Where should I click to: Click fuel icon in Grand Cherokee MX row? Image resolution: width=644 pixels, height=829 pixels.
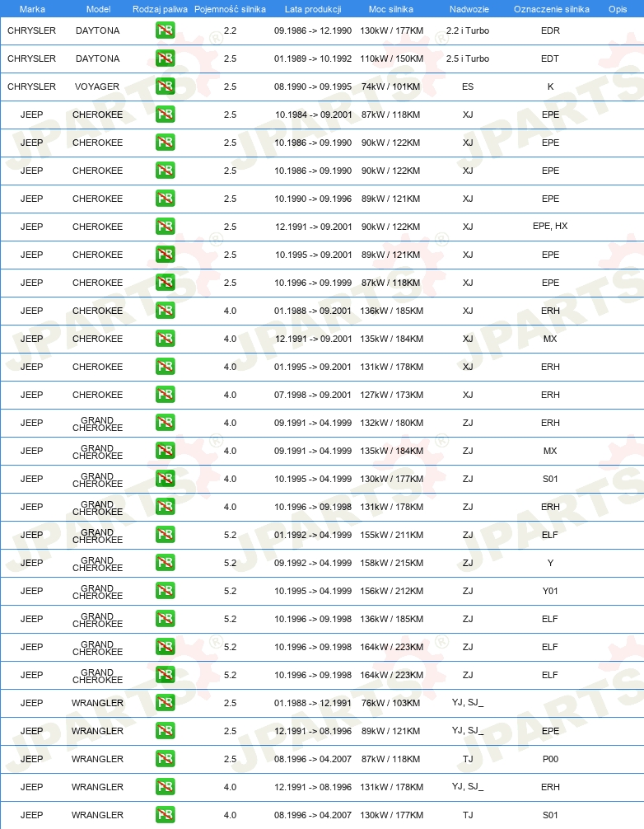(x=166, y=451)
